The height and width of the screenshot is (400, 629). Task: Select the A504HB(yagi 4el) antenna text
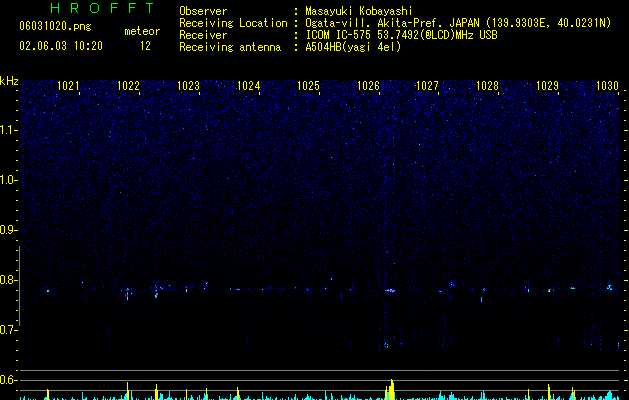(353, 47)
